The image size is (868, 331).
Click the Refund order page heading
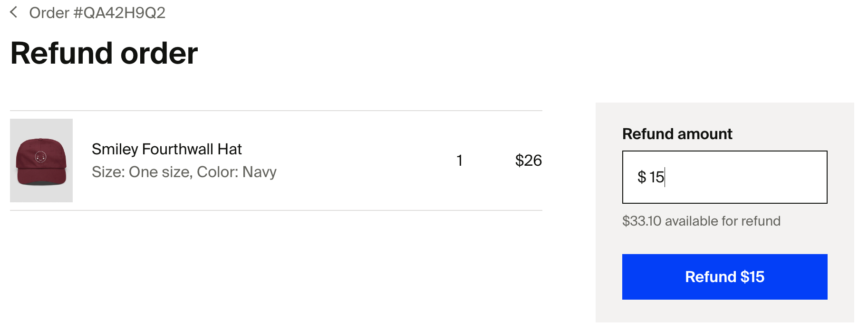[104, 53]
